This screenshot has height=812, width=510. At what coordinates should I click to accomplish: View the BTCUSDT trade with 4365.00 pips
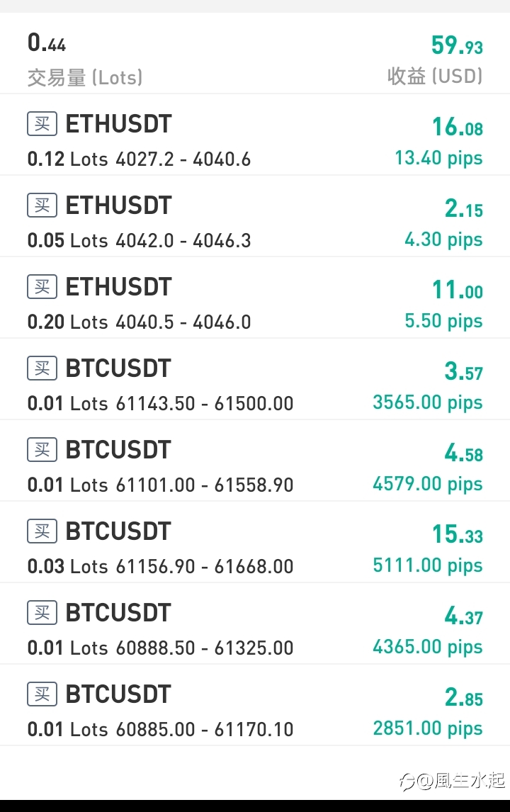pos(255,624)
